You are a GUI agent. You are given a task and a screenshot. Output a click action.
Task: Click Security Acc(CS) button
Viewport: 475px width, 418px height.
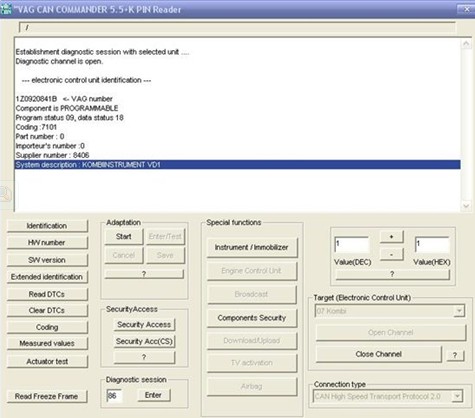click(144, 341)
